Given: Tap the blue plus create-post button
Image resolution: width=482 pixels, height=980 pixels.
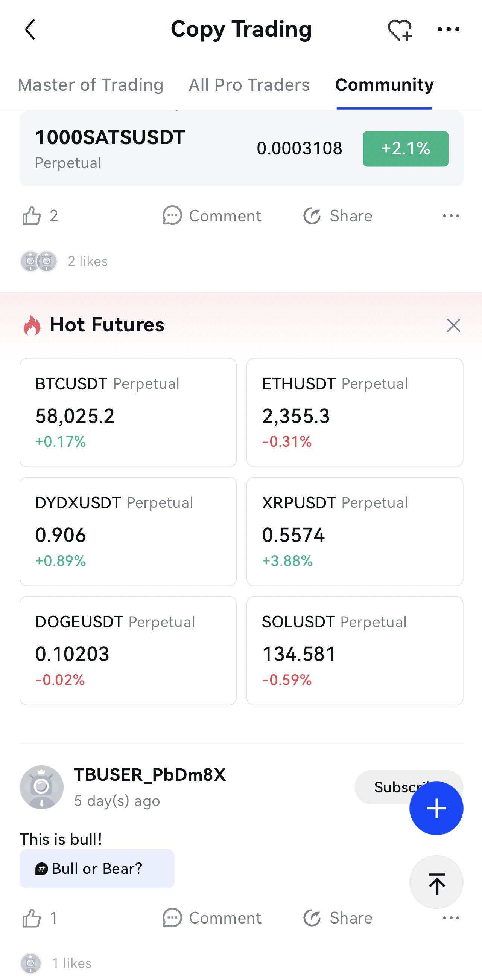Looking at the screenshot, I should [436, 808].
